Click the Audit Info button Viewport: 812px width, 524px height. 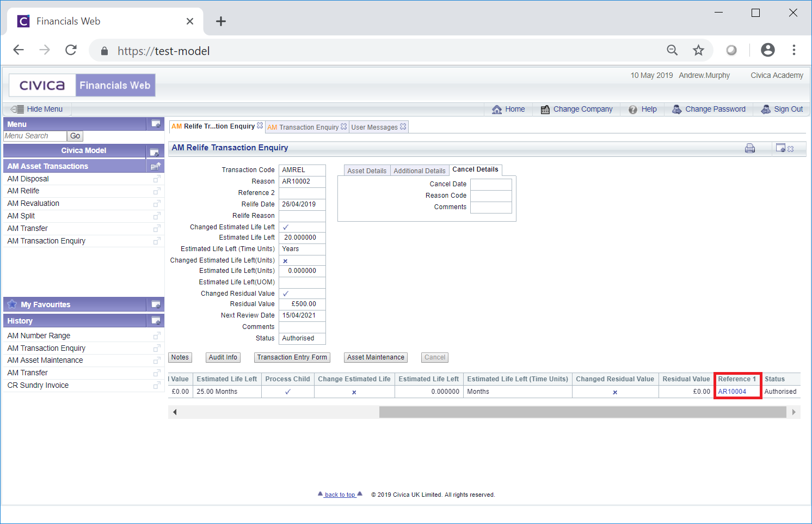point(223,357)
